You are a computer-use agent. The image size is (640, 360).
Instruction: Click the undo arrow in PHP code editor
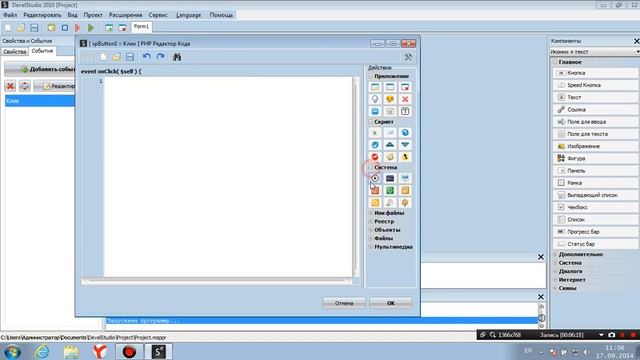(147, 57)
